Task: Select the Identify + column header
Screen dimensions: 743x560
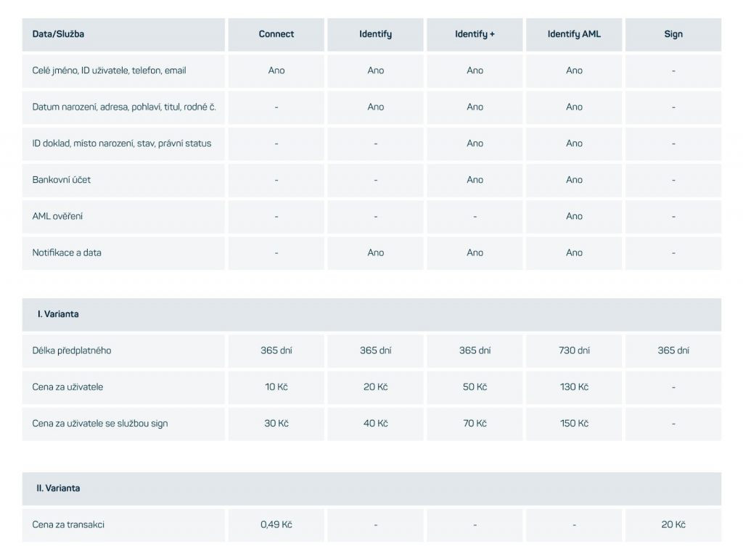Action: (x=475, y=35)
